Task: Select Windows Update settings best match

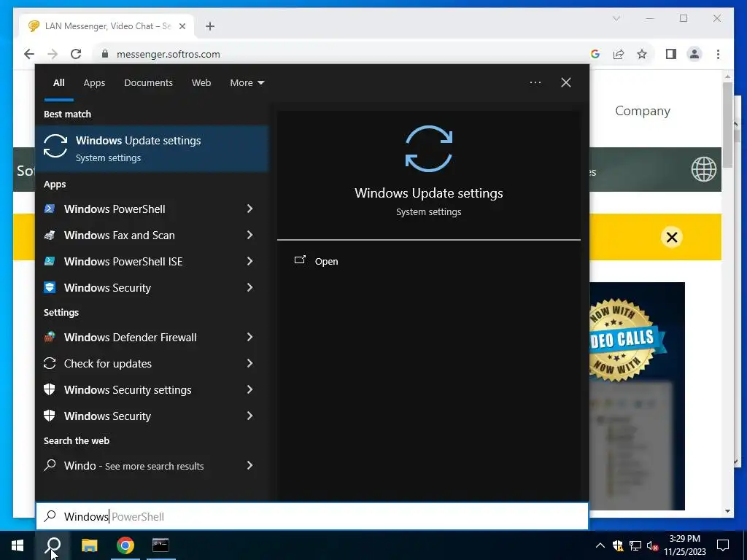Action: pos(152,149)
